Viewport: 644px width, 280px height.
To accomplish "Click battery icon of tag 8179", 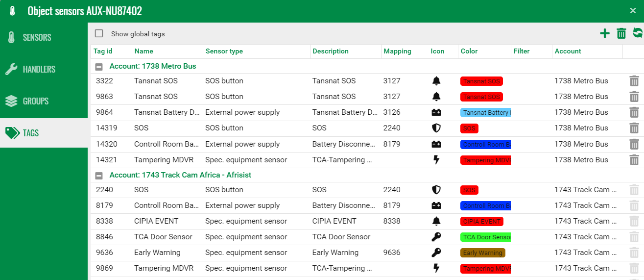I will [436, 205].
